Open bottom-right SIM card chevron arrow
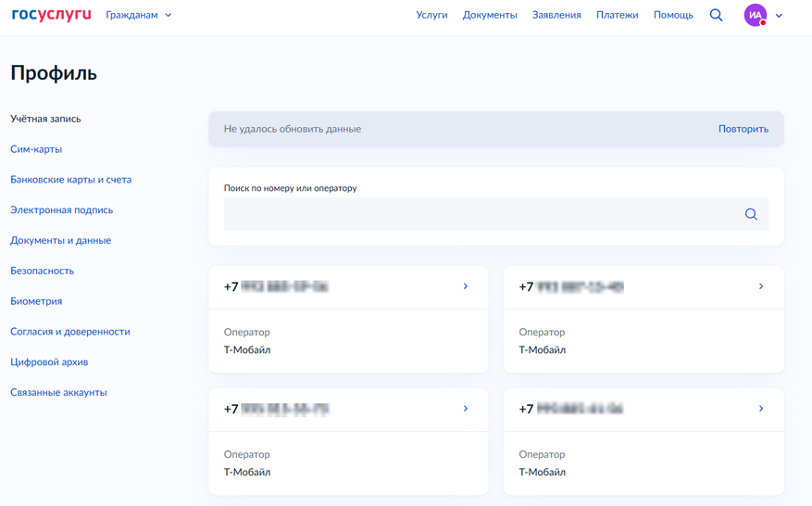The height and width of the screenshot is (506, 812). (x=761, y=409)
